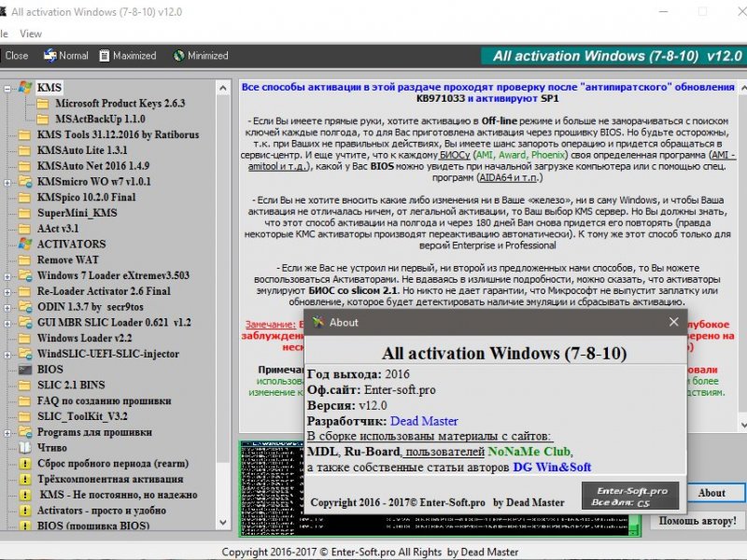
Task: Select AAct v3.1 entry
Action: 58,229
